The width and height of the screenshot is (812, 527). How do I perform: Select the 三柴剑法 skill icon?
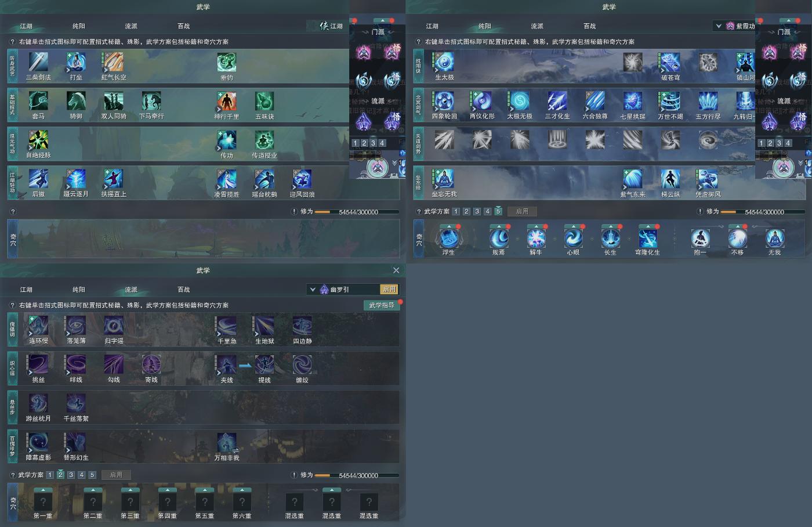pyautogui.click(x=38, y=62)
